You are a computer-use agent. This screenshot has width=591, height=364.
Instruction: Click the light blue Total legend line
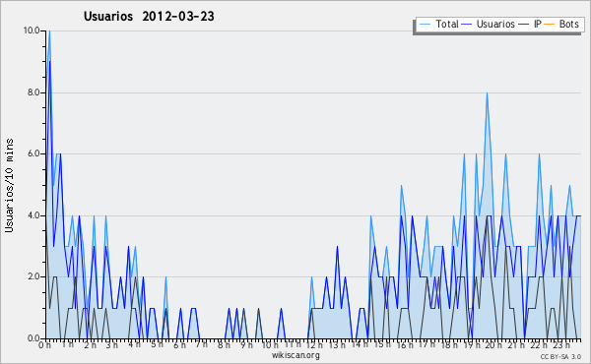[425, 25]
